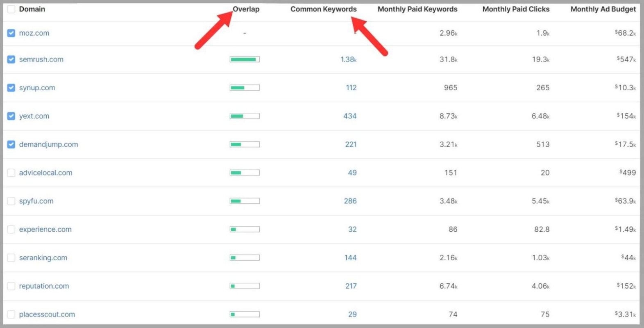Image resolution: width=644 pixels, height=328 pixels.
Task: Open placesscout.com's 29 common keywords
Action: coord(352,314)
